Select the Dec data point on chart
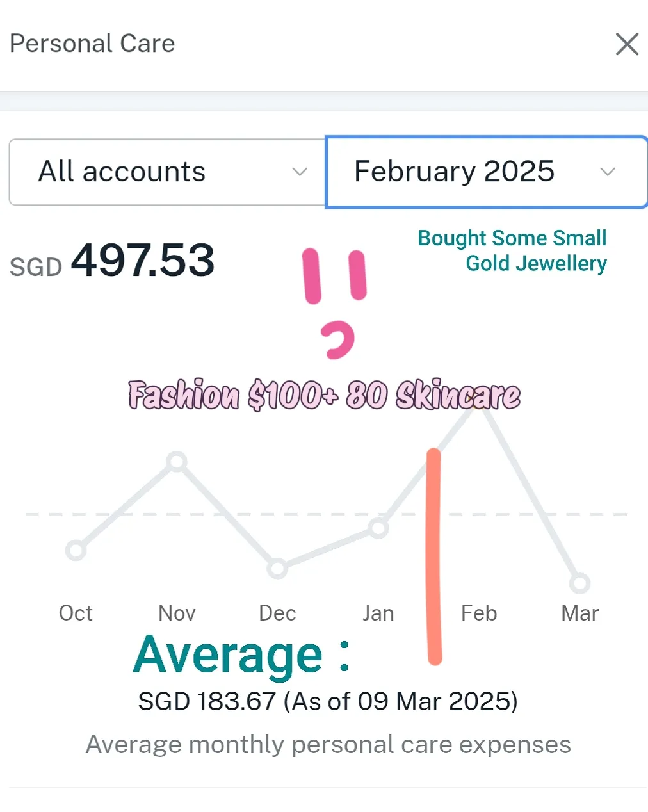This screenshot has height=812, width=648. (277, 568)
